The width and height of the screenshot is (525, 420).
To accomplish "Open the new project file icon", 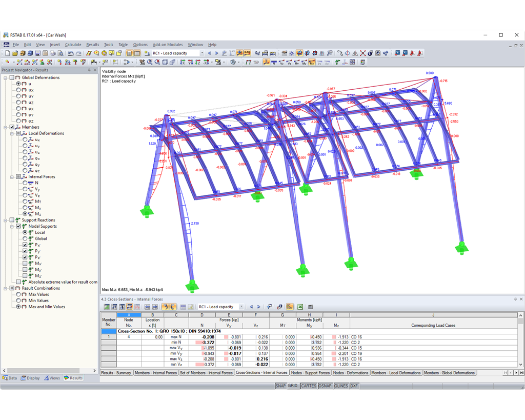I will 7,53.
